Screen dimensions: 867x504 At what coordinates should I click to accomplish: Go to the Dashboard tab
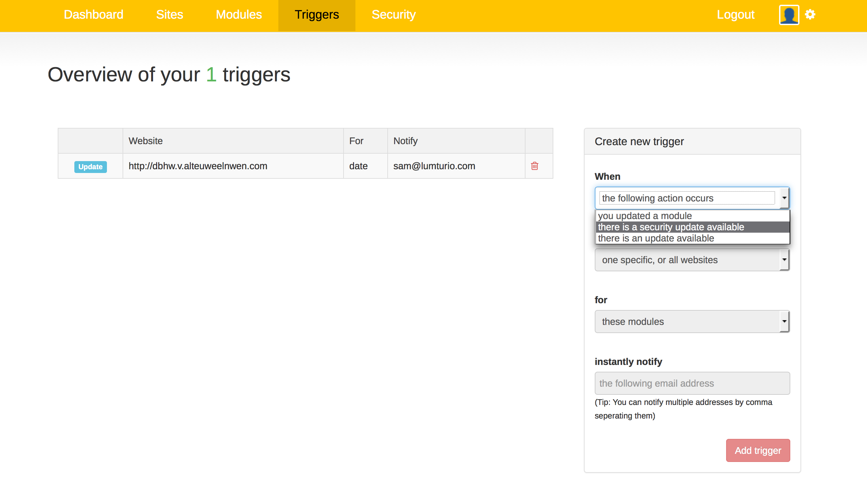click(x=93, y=15)
